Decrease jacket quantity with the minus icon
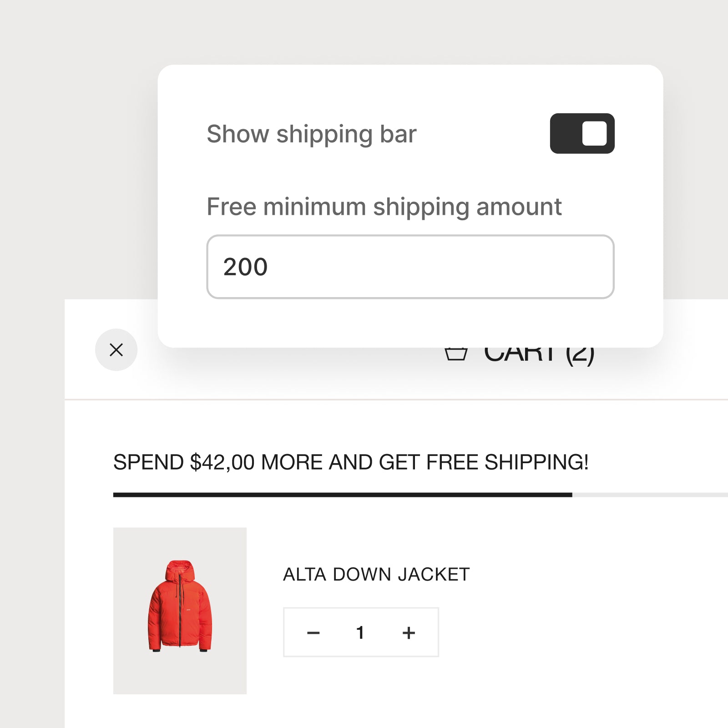728x728 pixels. (x=313, y=632)
